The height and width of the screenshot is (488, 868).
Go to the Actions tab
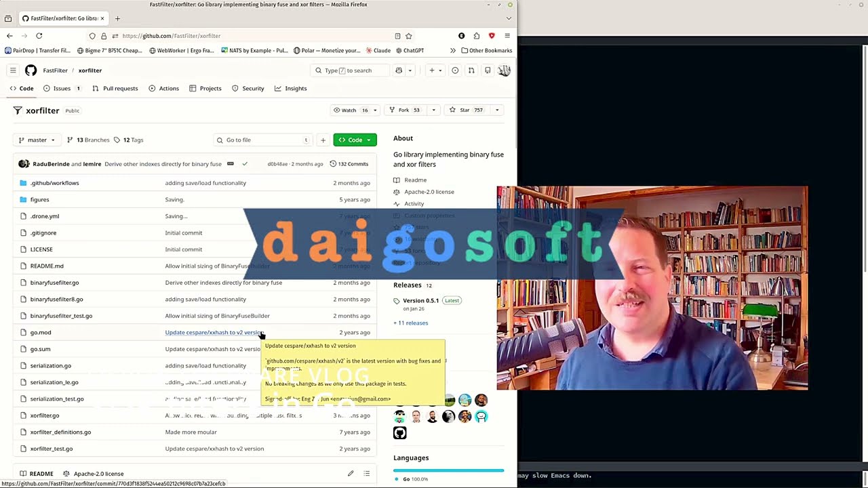[163, 89]
